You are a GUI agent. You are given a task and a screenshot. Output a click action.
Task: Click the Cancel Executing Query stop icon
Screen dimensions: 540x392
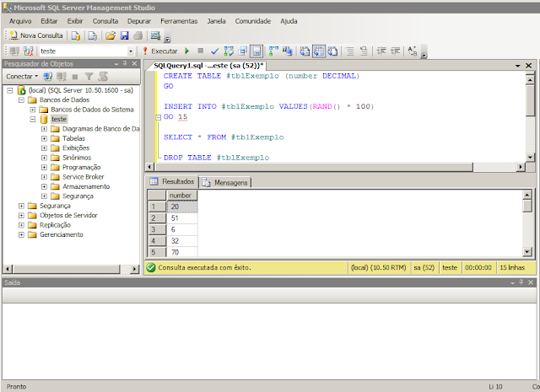[x=201, y=51]
